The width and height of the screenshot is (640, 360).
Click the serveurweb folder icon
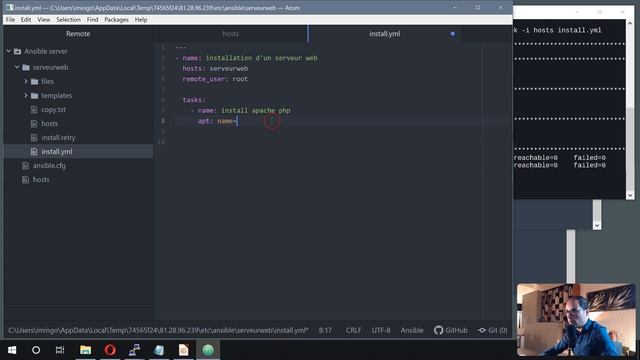[x=26, y=67]
